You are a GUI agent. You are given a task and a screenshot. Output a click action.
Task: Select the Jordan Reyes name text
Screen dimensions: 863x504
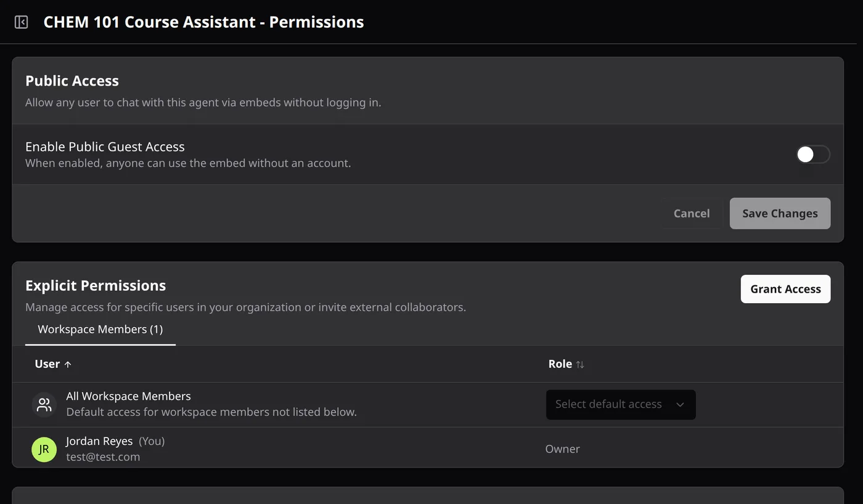99,441
